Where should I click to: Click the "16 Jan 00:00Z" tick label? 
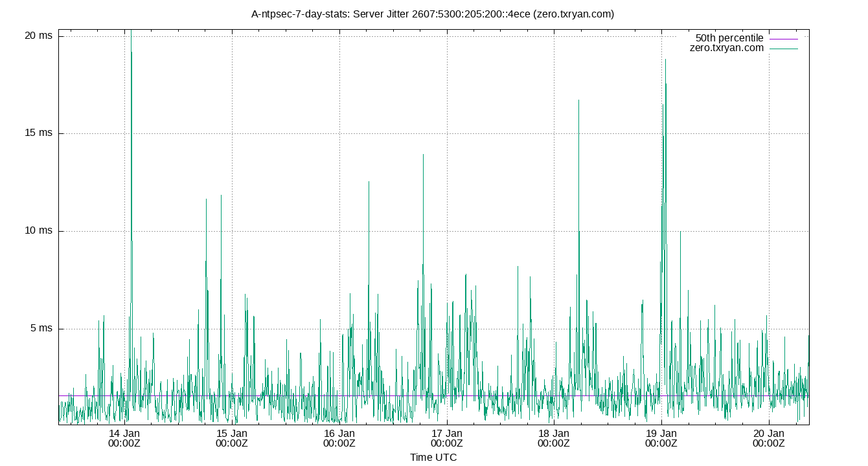pyautogui.click(x=341, y=438)
